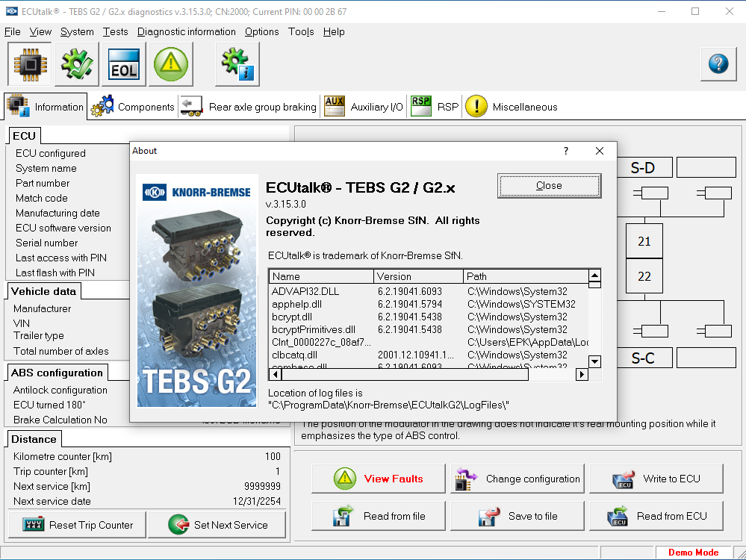746x560 pixels.
Task: Click the Miscellaneous exclamation mark icon
Action: (x=476, y=106)
